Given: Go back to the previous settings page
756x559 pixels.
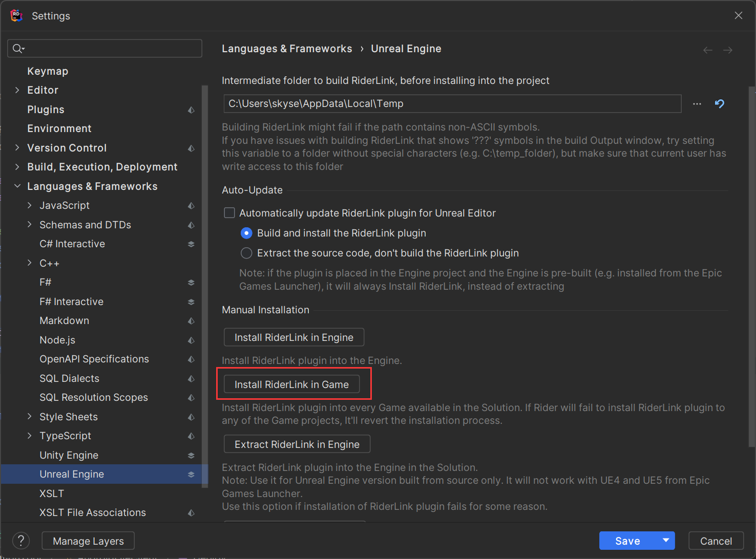Looking at the screenshot, I should coord(708,50).
